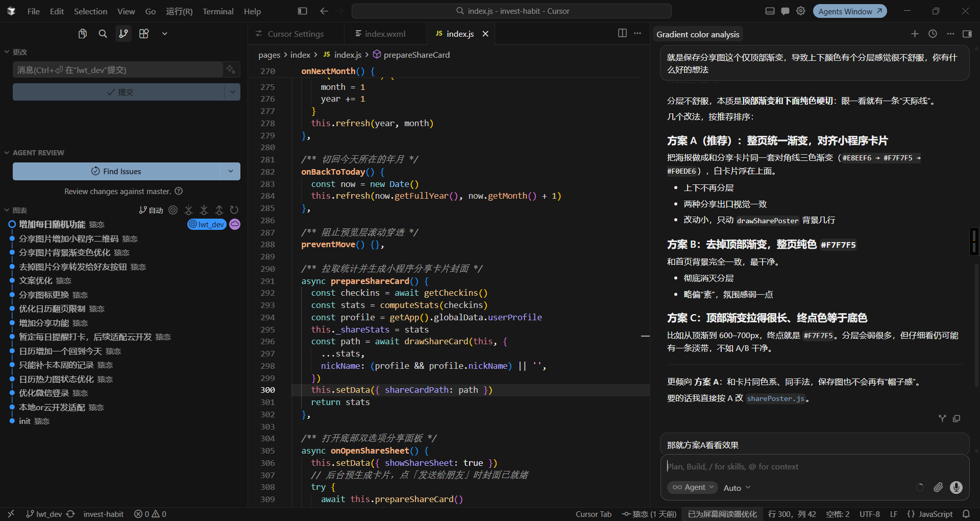Click the Find Issues button
Viewport: 980px width, 521px height.
click(117, 171)
